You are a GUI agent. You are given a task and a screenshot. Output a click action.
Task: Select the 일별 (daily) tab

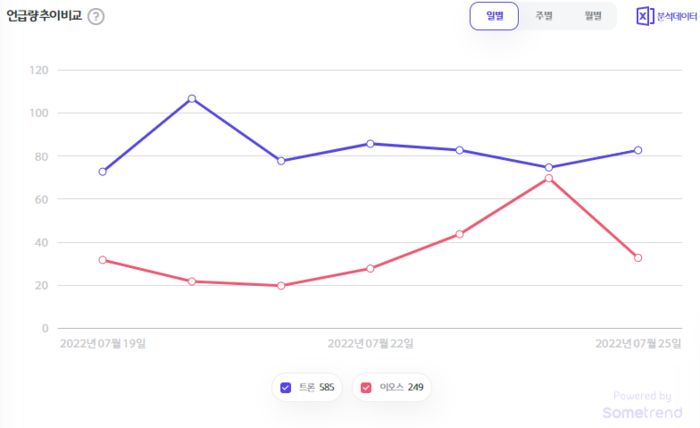coord(495,16)
